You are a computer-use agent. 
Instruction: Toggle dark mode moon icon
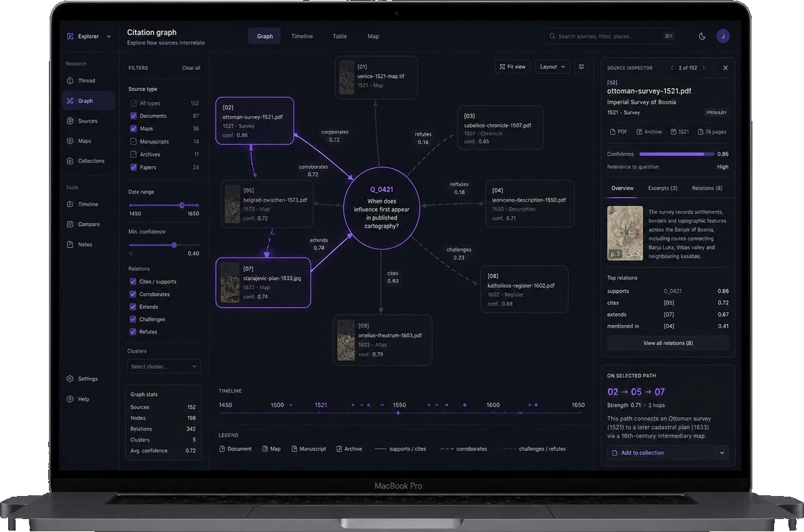[702, 37]
